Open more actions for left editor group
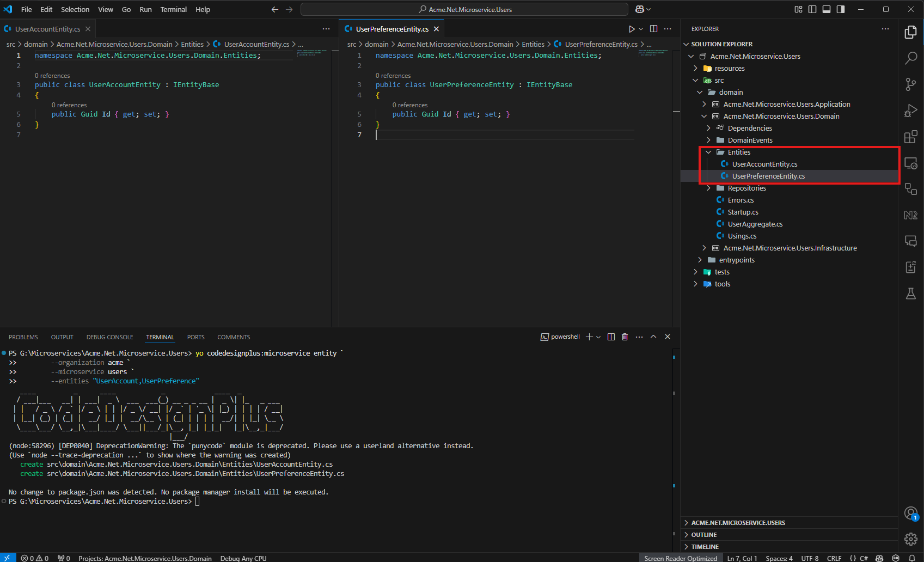Image resolution: width=924 pixels, height=562 pixels. pos(326,29)
